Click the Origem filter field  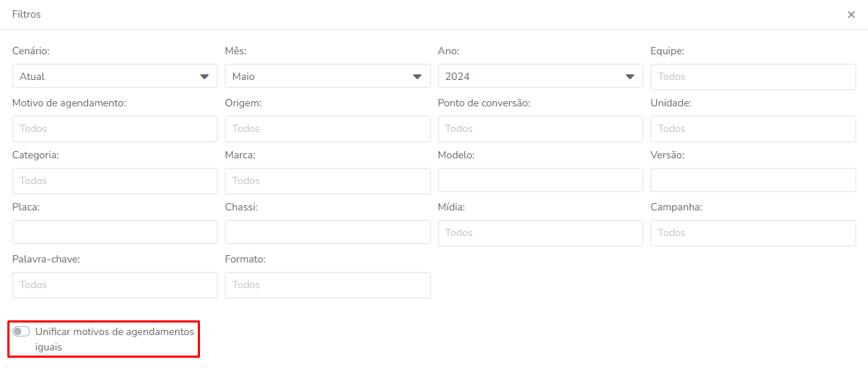tap(327, 128)
